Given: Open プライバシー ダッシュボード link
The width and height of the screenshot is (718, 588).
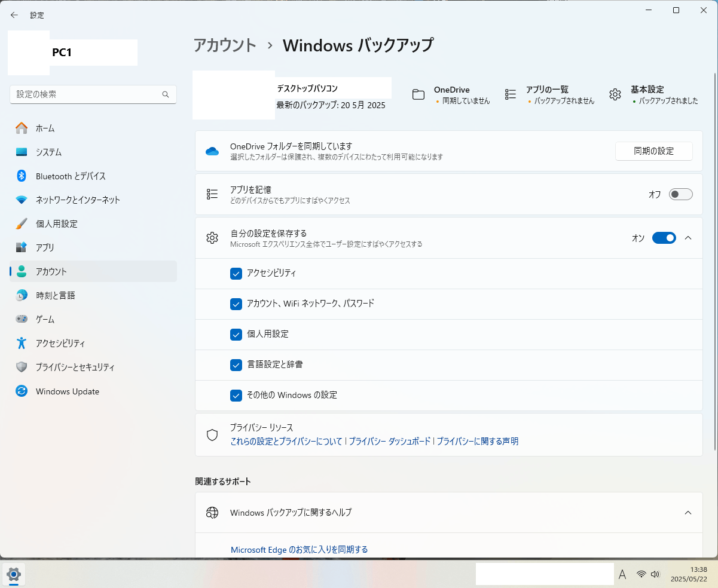Looking at the screenshot, I should (390, 441).
